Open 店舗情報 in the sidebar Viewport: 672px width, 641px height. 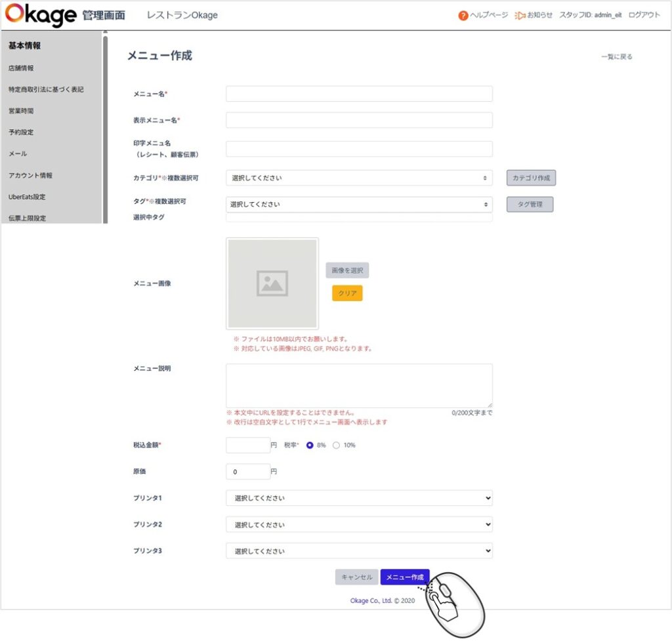point(21,68)
